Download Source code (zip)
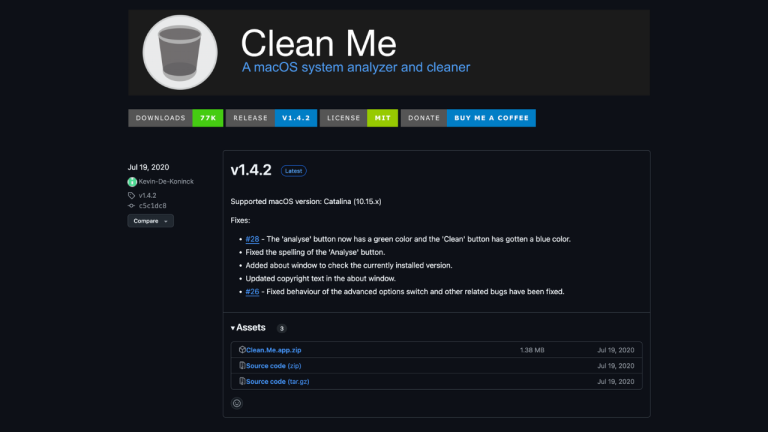Image resolution: width=768 pixels, height=432 pixels. point(274,366)
